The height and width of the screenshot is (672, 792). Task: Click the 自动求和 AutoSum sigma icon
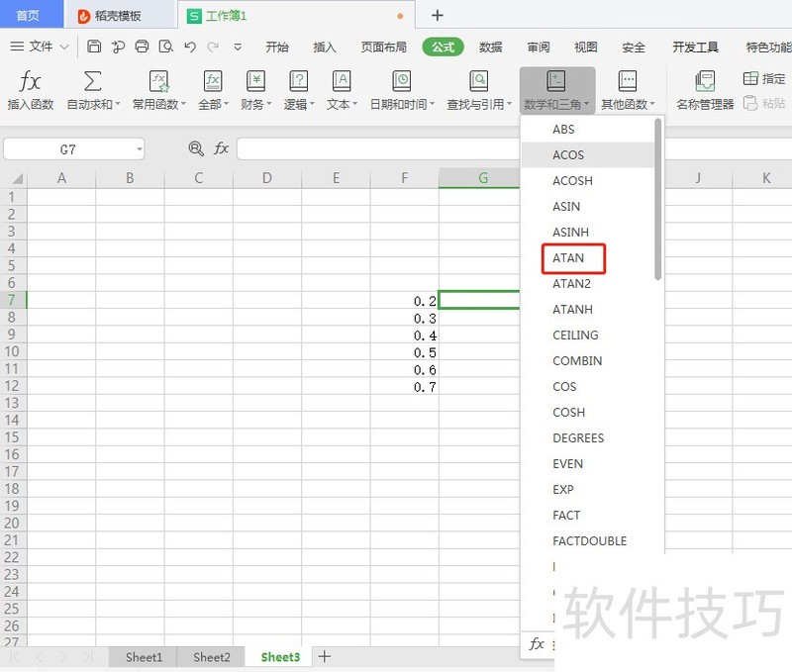tap(92, 82)
